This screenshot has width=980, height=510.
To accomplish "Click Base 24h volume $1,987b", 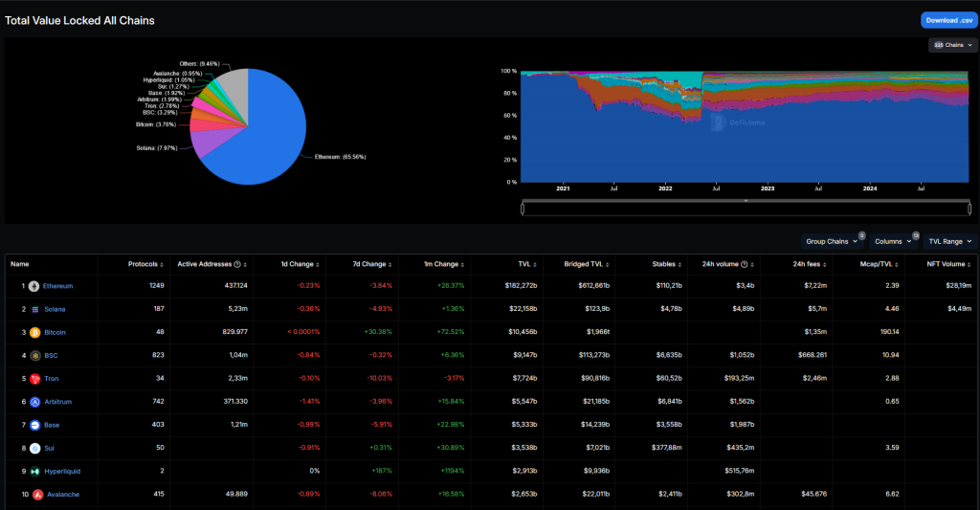I will [742, 425].
